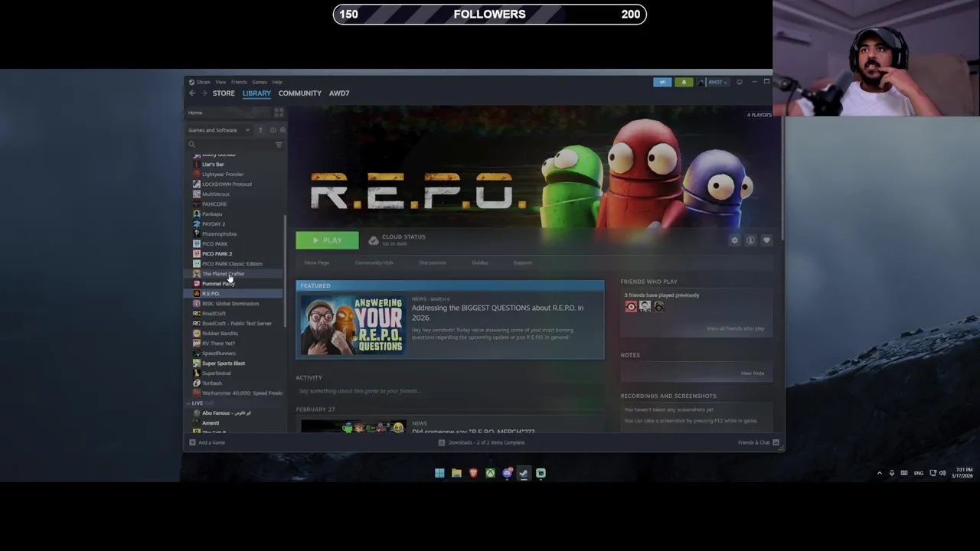Click Add a Game

click(207, 442)
